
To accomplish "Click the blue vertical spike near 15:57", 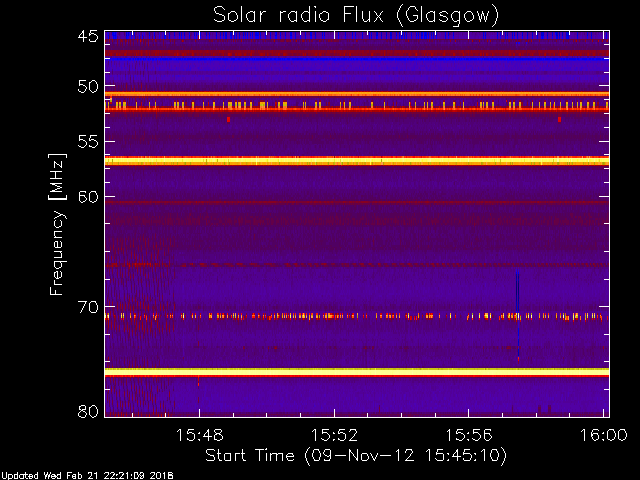I will click(x=518, y=313).
